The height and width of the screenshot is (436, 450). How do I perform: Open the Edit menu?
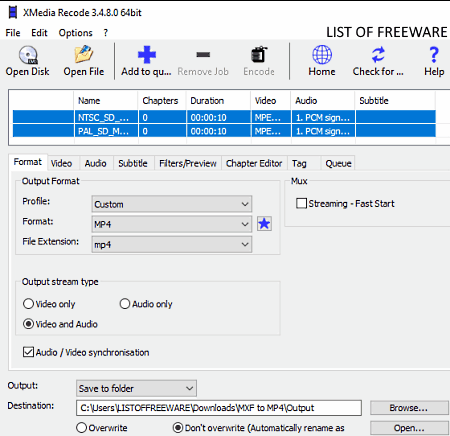[39, 33]
